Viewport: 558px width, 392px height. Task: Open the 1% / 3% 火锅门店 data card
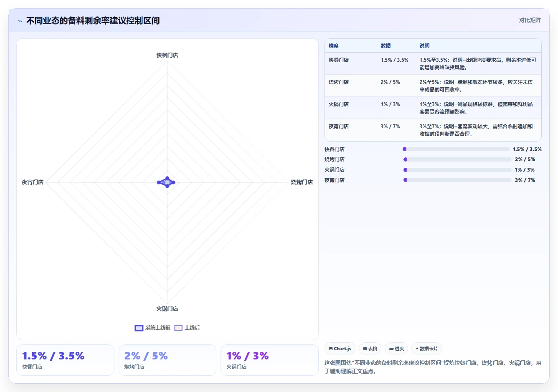tap(269, 360)
